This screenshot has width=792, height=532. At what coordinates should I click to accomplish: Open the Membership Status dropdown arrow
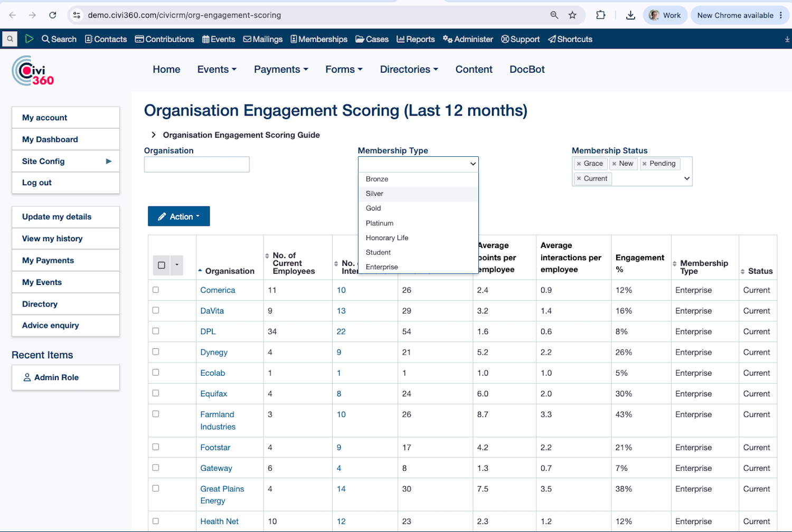(687, 178)
